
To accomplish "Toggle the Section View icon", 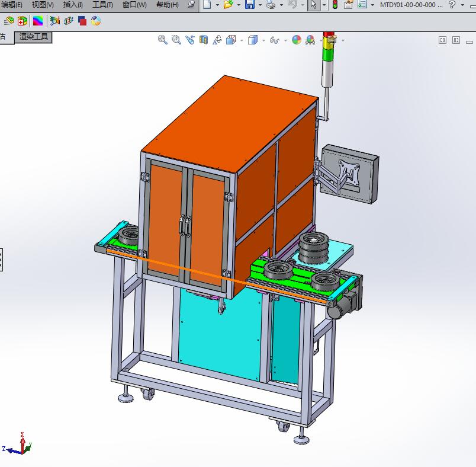I will tap(204, 40).
